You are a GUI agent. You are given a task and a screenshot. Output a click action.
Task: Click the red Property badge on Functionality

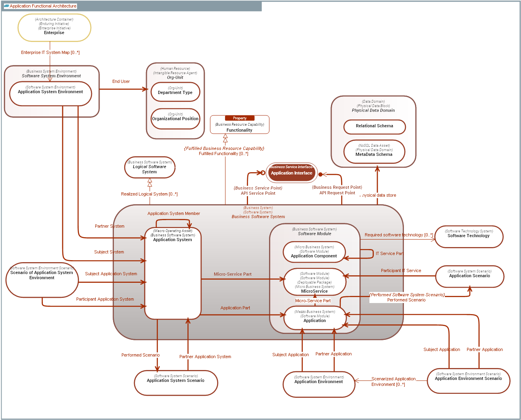point(240,118)
